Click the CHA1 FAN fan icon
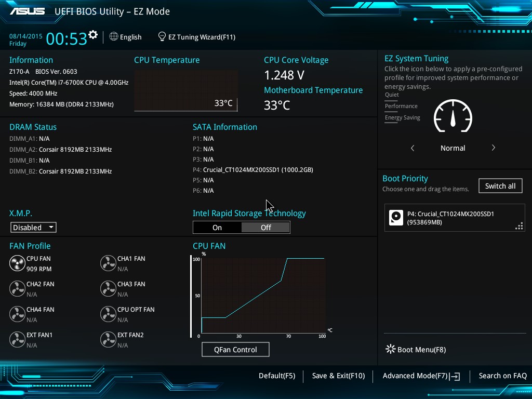532x399 pixels. pyautogui.click(x=108, y=263)
